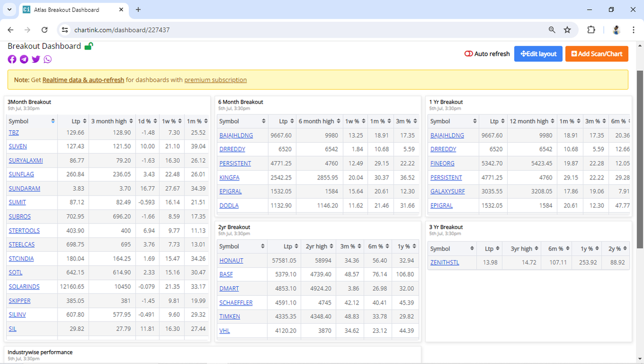The height and width of the screenshot is (364, 644).
Task: Open SOLARINDS stock link
Action: pos(24,286)
